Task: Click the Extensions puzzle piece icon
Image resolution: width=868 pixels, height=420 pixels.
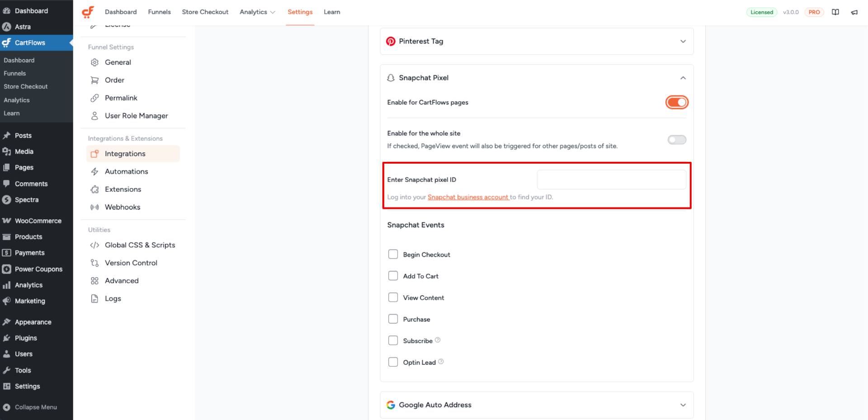Action: (94, 189)
